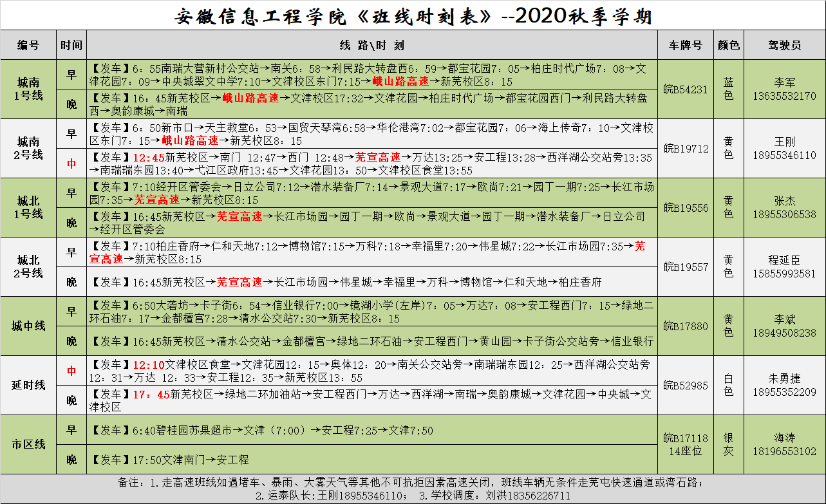Click the 晚 cell in 城北2号线 row
The width and height of the screenshot is (826, 504).
point(71,282)
